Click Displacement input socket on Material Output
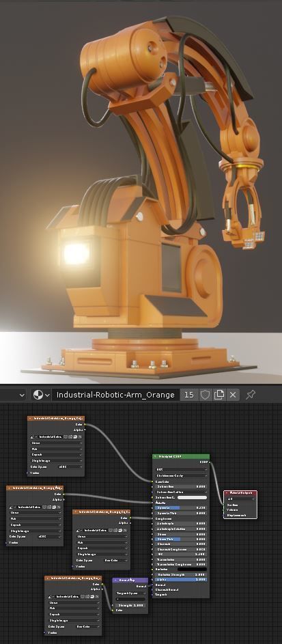Viewport: 282px width, 644px height. [x=224, y=515]
